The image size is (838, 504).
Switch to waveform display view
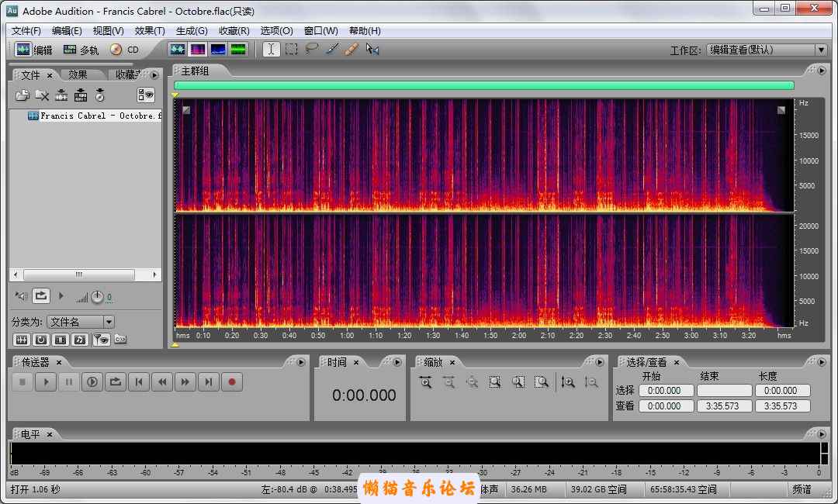pos(178,50)
